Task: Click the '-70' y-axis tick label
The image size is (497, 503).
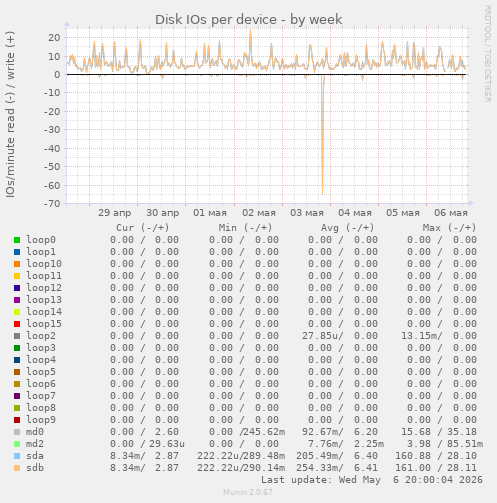Action: pyautogui.click(x=52, y=204)
